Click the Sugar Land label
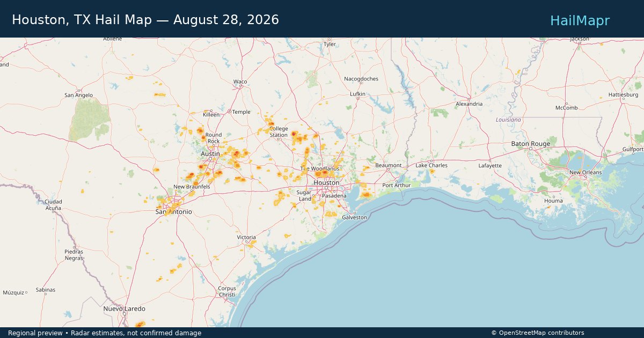The image size is (644, 338). (x=304, y=195)
